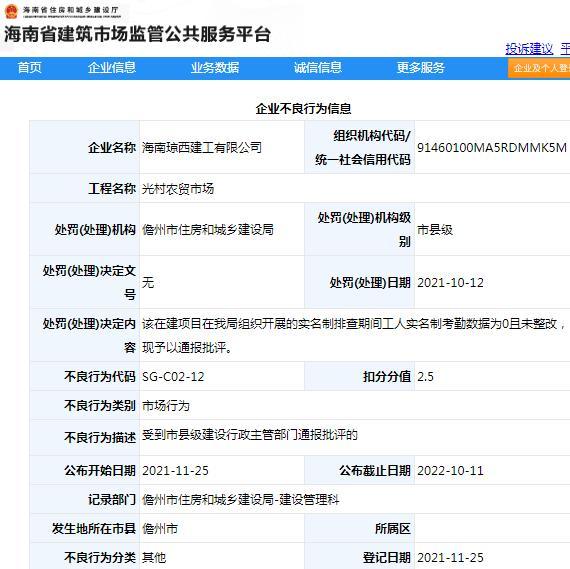Viewport: 570px width, 569px height.
Task: Click description 受到市县级建设行政主管部门通报批评的
Action: 250,435
